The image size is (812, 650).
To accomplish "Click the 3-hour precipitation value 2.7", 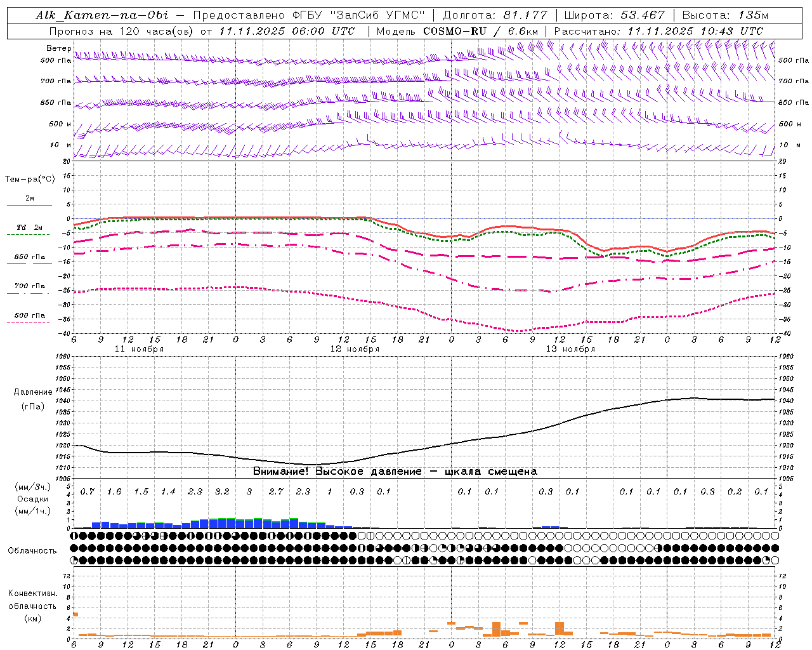I will tap(276, 492).
